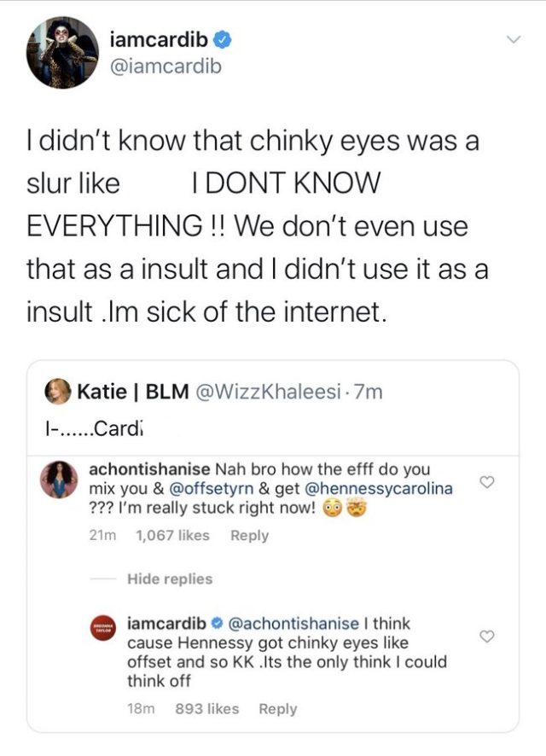Image resolution: width=546 pixels, height=756 pixels.
Task: Reply to the iamcardib comment
Action: pyautogui.click(x=277, y=709)
